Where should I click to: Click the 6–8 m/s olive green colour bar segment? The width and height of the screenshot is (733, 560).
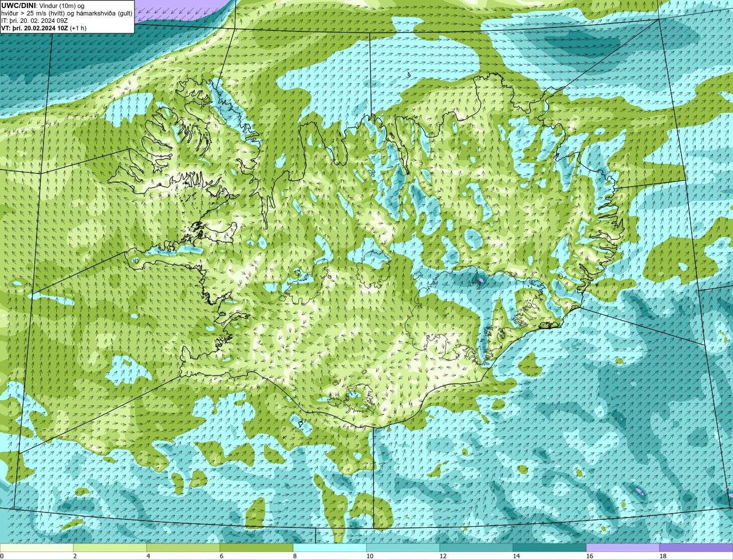[257, 547]
